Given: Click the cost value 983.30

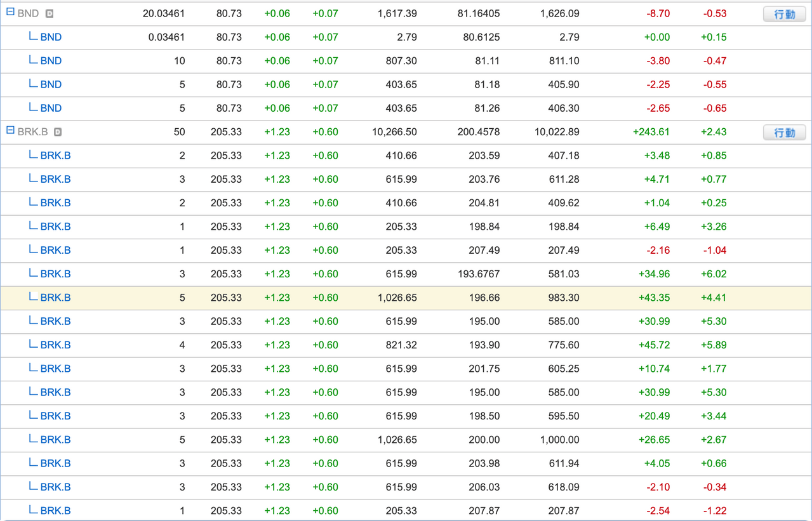Looking at the screenshot, I should pos(564,298).
